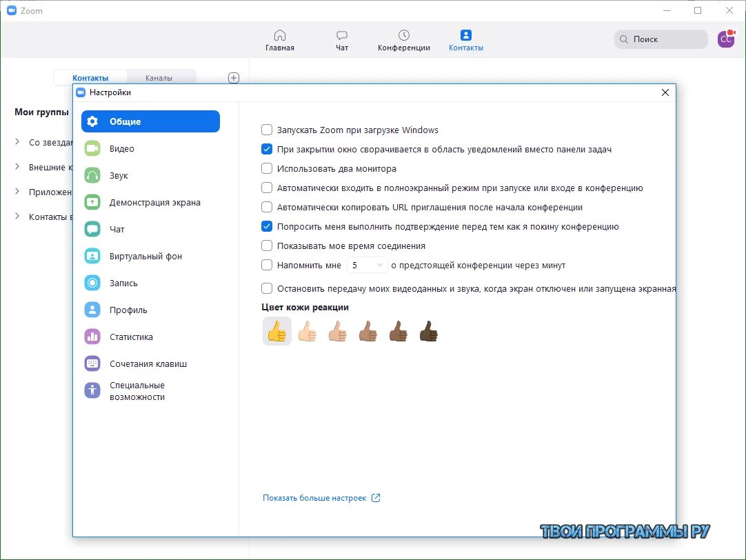Screen dimensions: 746x560
Task: Expand the Приложения group
Action: tap(17, 191)
